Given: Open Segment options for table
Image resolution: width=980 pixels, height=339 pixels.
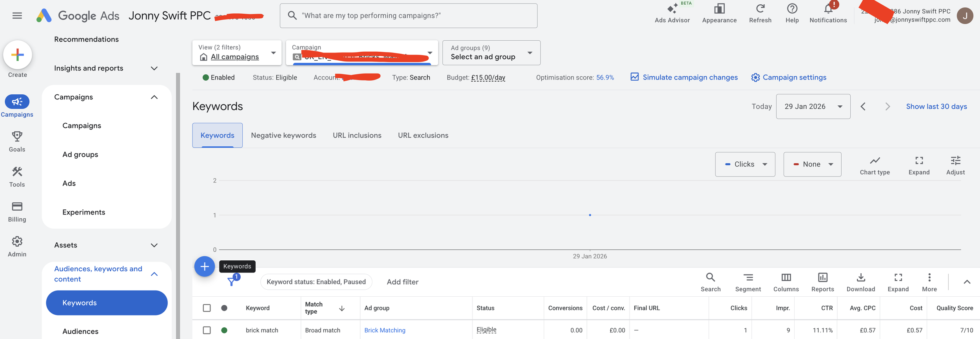Looking at the screenshot, I should click(x=748, y=282).
